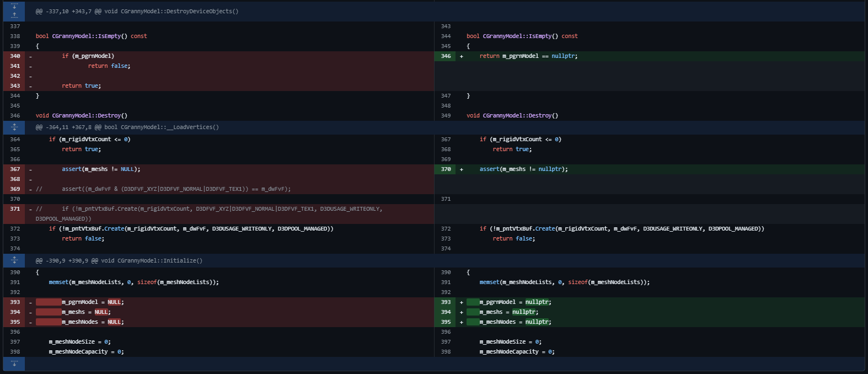
Task: Expand up arrow in the DestroyDeviceObjects hunk header
Action: 14,15
